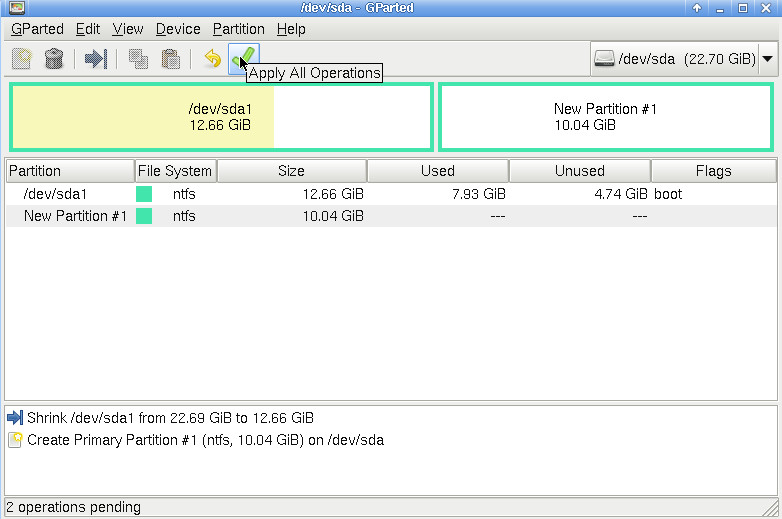Click the 10.04 GiB size cell
This screenshot has height=519, width=782.
tap(333, 216)
